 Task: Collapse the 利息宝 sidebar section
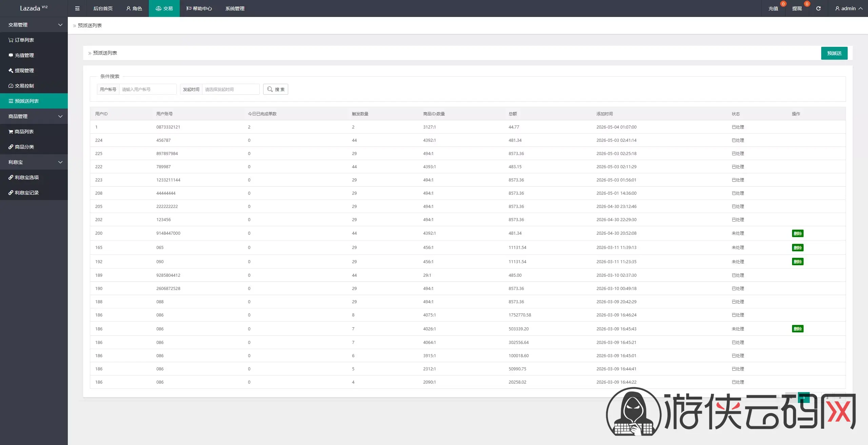click(x=34, y=162)
